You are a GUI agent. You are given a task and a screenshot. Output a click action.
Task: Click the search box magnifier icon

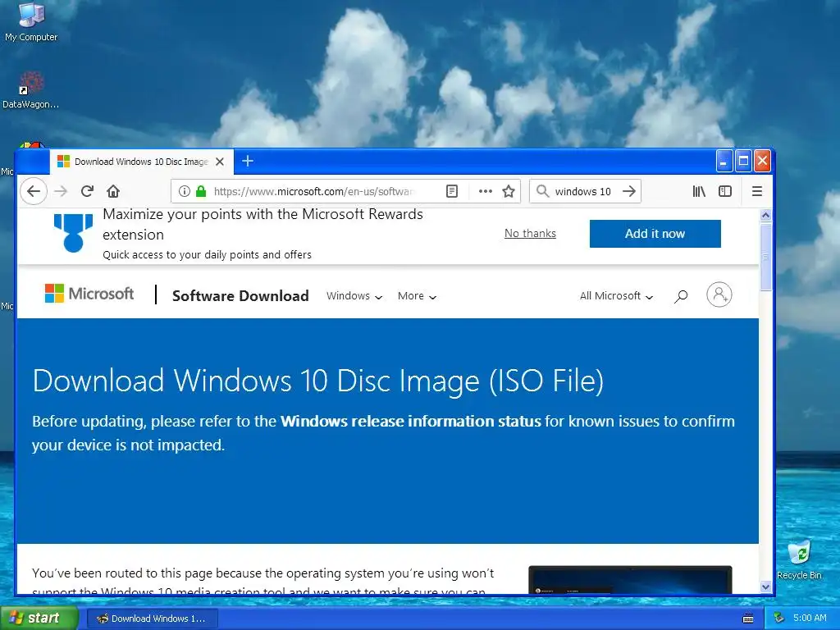[543, 190]
